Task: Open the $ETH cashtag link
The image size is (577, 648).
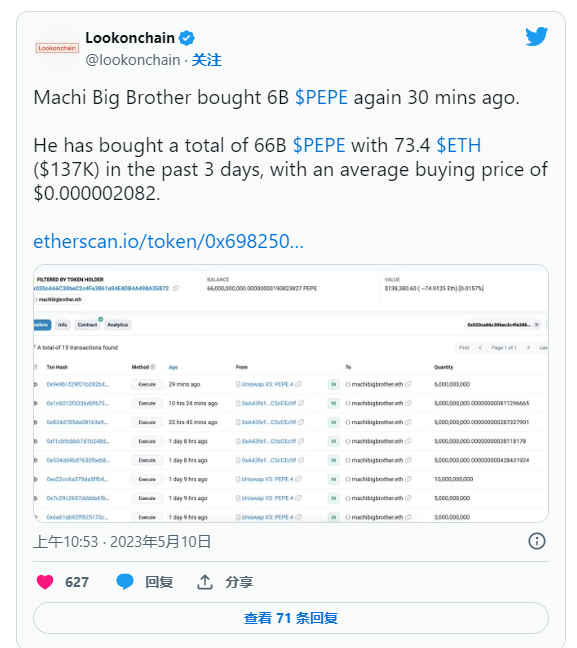Action: [x=459, y=145]
